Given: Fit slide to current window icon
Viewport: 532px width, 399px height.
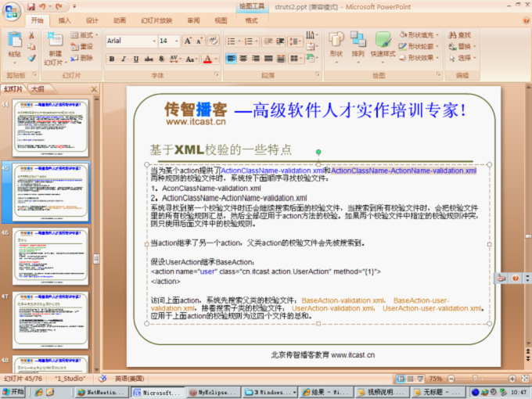Looking at the screenshot, I should coord(524,379).
